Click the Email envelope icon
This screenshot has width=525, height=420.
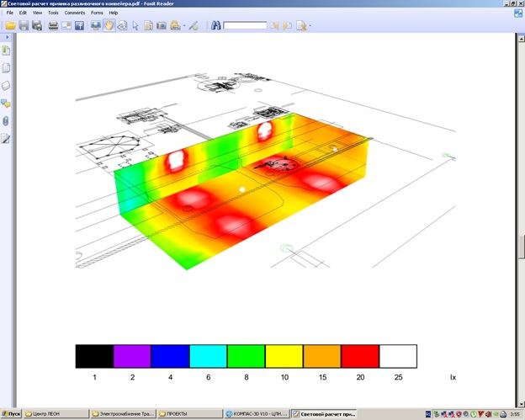(66, 25)
